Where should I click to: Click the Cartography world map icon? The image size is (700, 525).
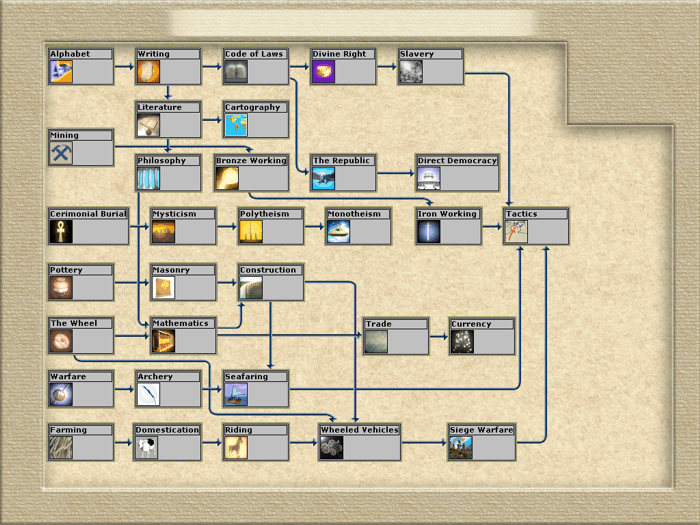[236, 125]
